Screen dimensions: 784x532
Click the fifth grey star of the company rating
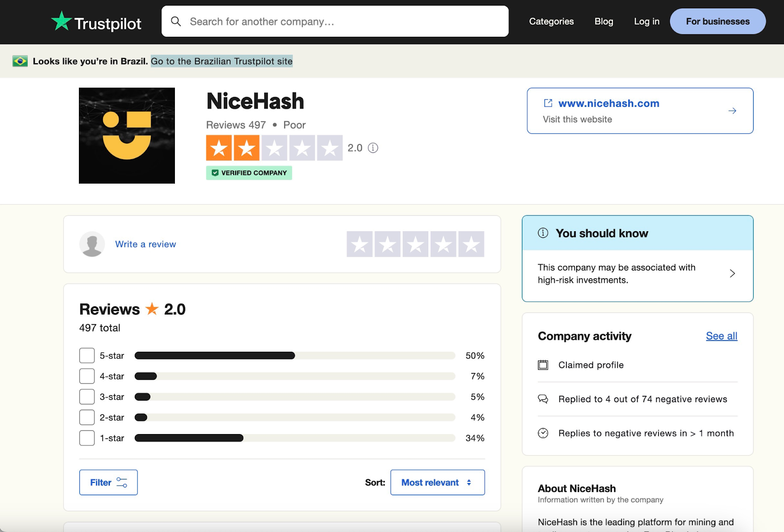(330, 148)
